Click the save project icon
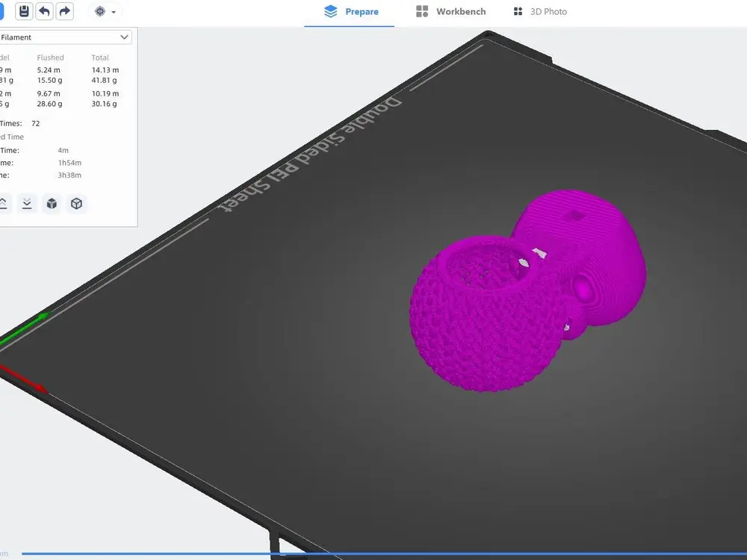The width and height of the screenshot is (747, 560). (x=24, y=11)
